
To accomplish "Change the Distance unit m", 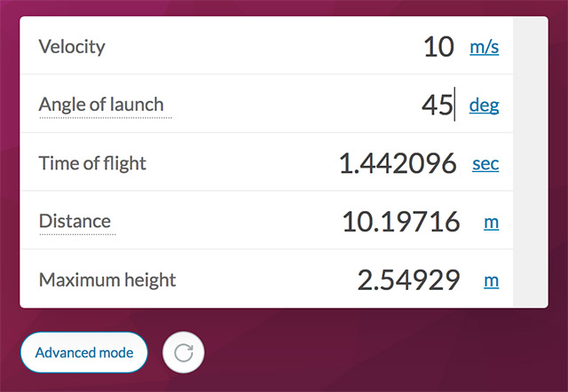I will click(x=491, y=223).
